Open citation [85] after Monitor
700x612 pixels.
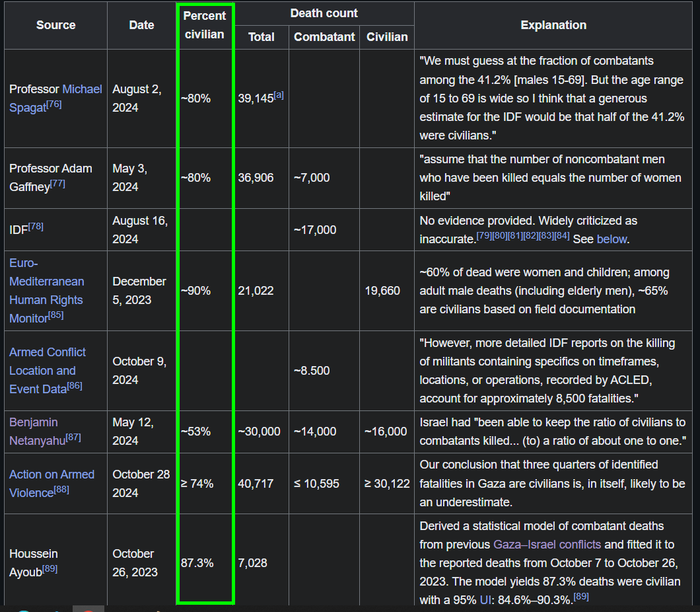(x=56, y=315)
